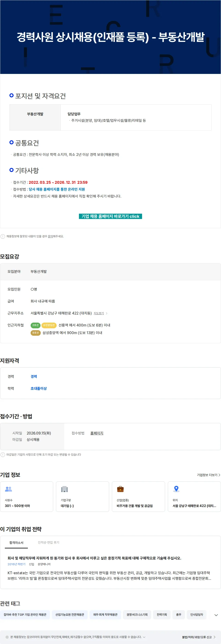Click the info icon beside 마감일 notice
Viewport: 221px width, 644px height.
[x=3, y=455]
